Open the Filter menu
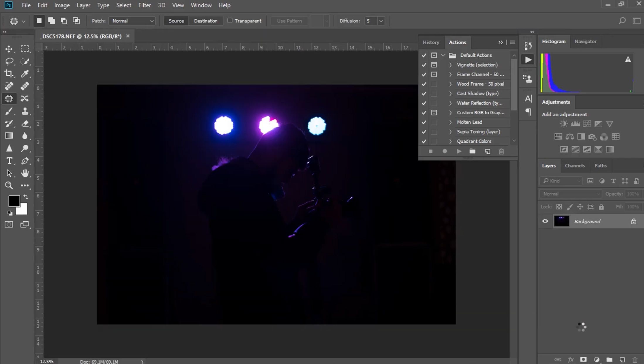 click(x=144, y=5)
